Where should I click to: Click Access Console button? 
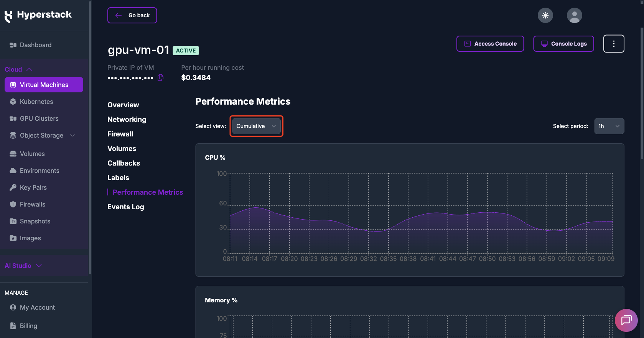click(x=490, y=44)
